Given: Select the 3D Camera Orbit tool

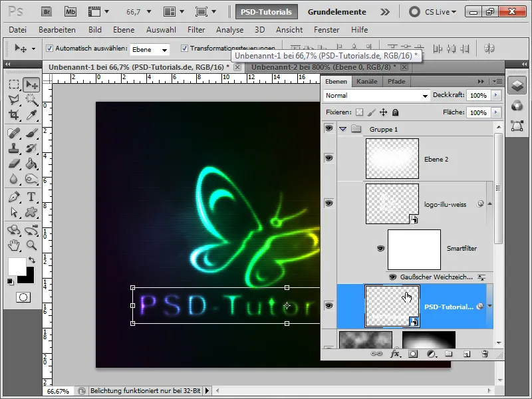Looking at the screenshot, I should click(31, 230).
